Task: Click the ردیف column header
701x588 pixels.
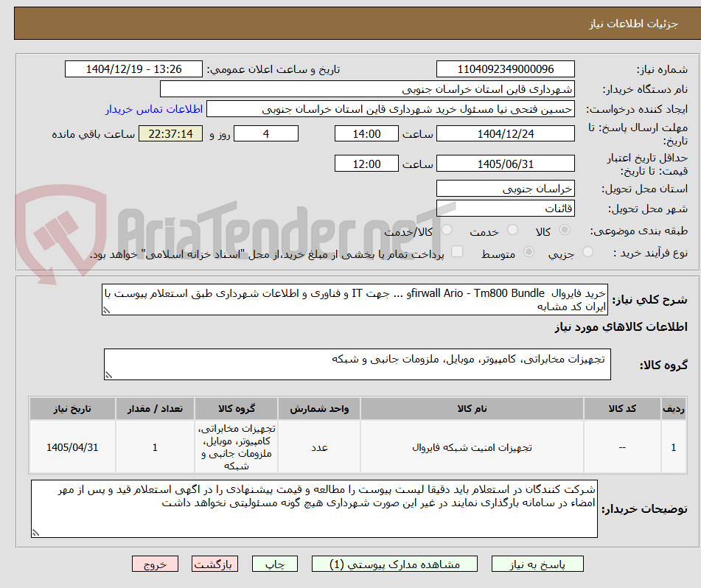Action: pyautogui.click(x=674, y=408)
